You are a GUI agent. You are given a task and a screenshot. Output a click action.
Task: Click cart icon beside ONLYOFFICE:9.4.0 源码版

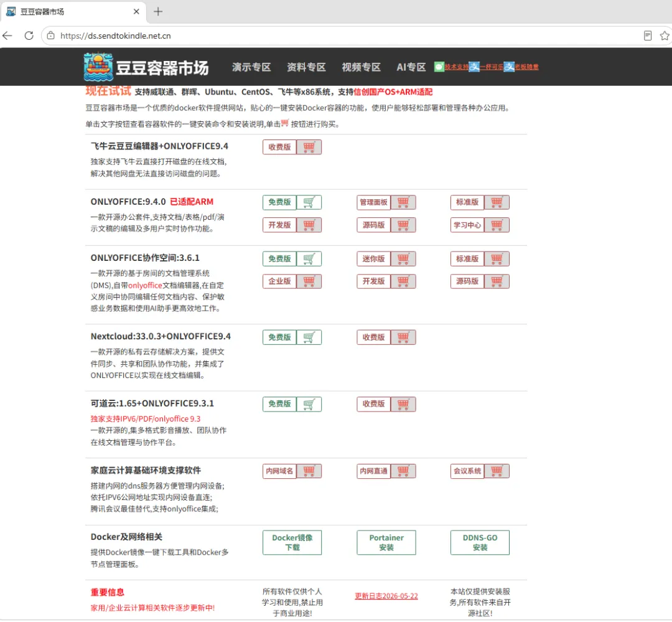[403, 225]
